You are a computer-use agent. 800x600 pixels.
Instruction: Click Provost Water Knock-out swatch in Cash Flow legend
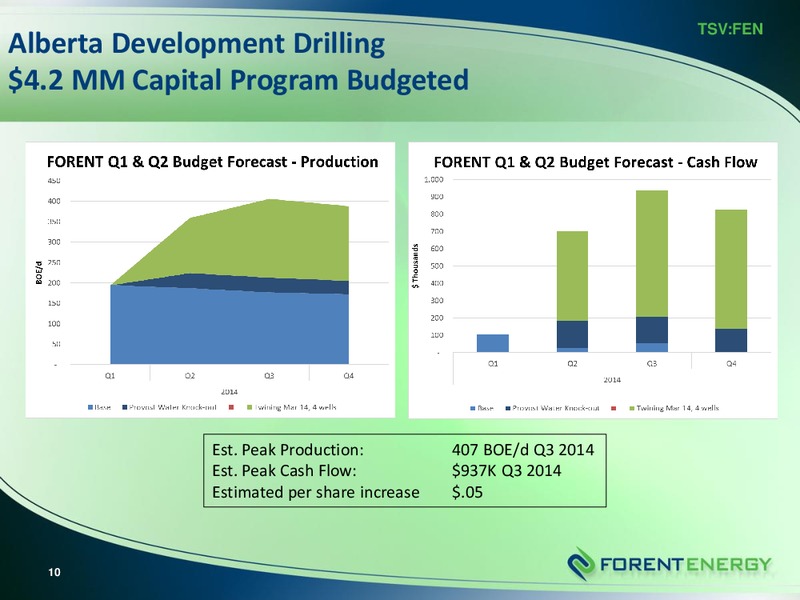pyautogui.click(x=508, y=408)
